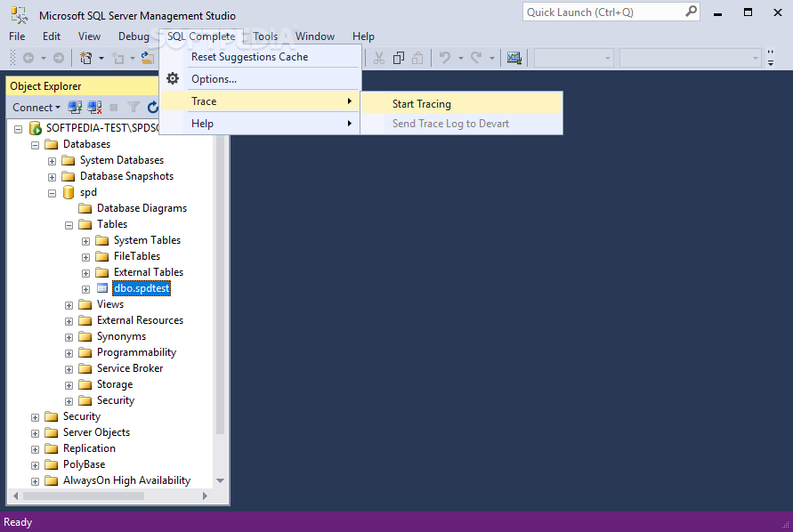This screenshot has width=793, height=532.
Task: Click the Filter funnel icon
Action: click(133, 108)
